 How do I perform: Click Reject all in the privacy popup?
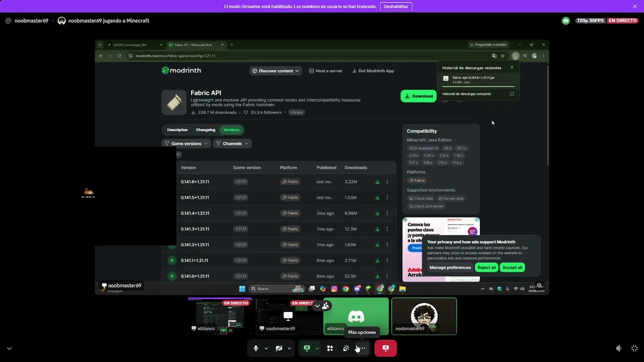[x=487, y=267]
